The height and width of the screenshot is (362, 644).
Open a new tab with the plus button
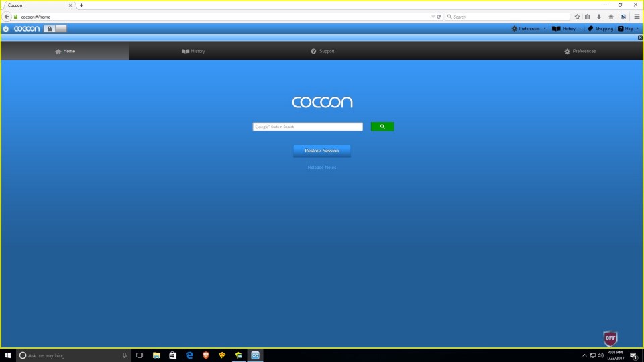click(81, 5)
